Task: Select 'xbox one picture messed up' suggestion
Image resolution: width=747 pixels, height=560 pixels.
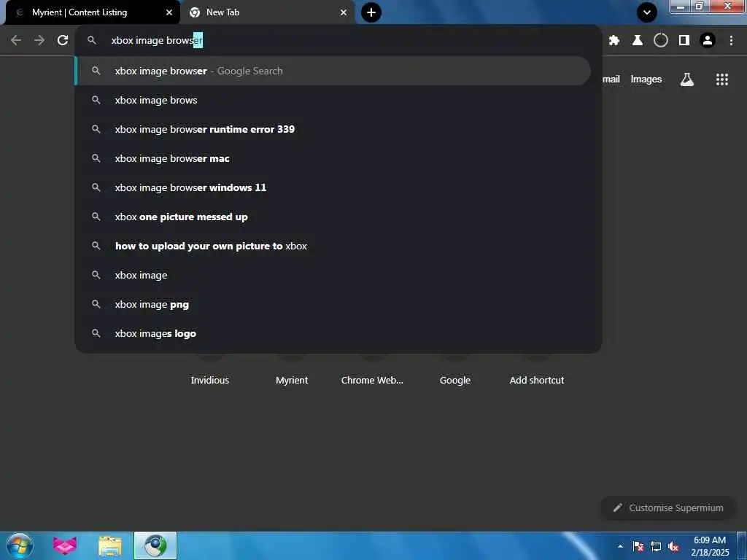Action: pos(333,217)
